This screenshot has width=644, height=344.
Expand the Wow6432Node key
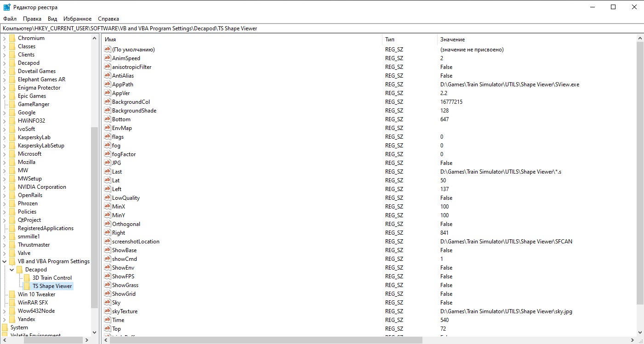click(x=5, y=311)
